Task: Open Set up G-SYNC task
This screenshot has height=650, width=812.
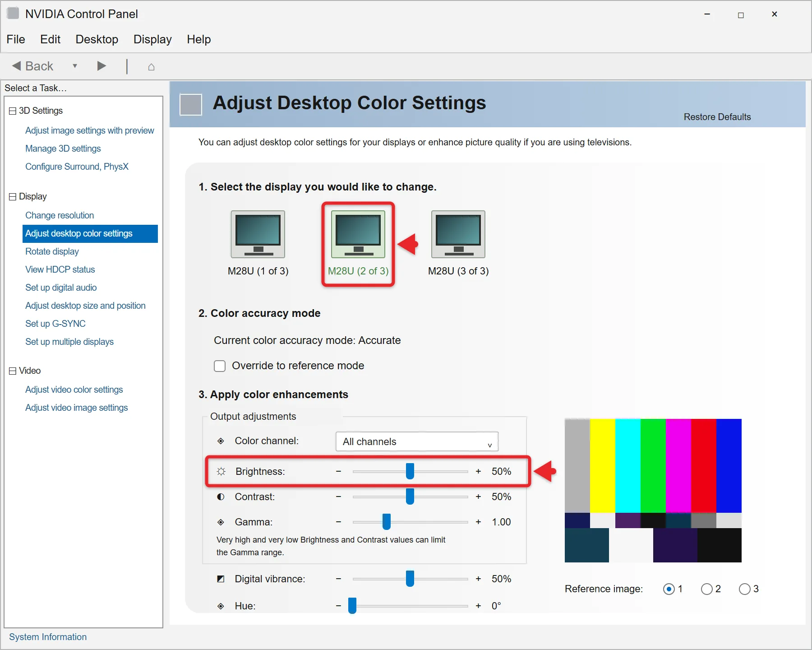Action: (x=55, y=324)
